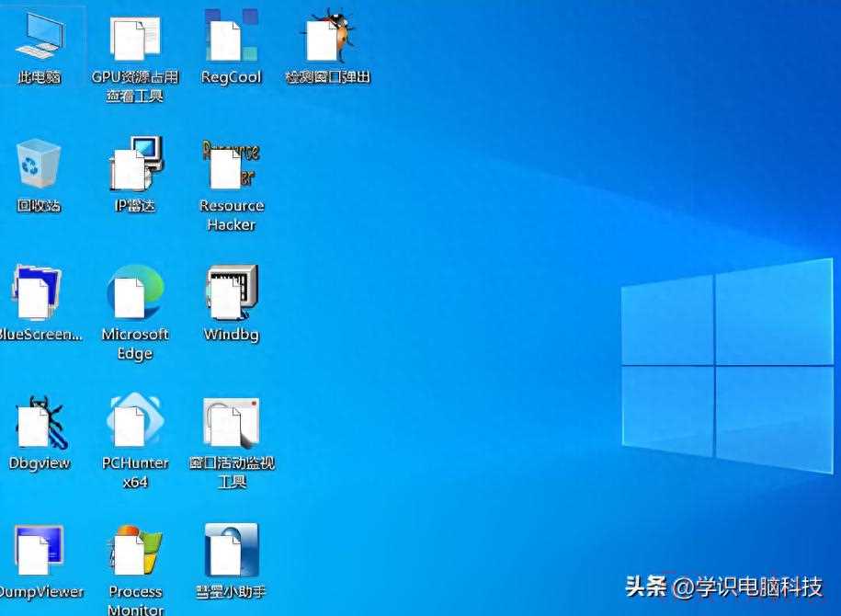This screenshot has width=841, height=616.
Task: Select the Process Monitor shortcut icon
Action: pyautogui.click(x=135, y=552)
